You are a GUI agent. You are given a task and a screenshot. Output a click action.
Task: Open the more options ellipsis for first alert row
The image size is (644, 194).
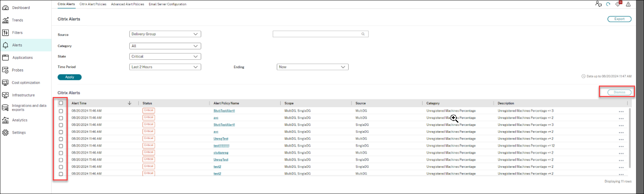coord(621,112)
